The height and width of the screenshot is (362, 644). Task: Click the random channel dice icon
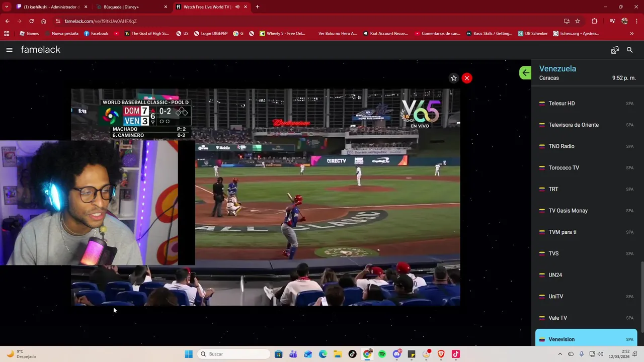coord(615,50)
